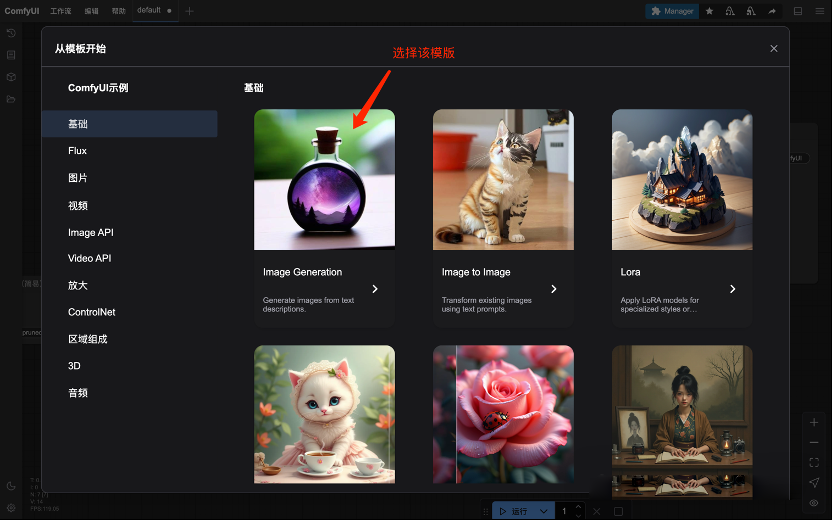The width and height of the screenshot is (832, 520).
Task: Select the Flux template category
Action: point(129,151)
